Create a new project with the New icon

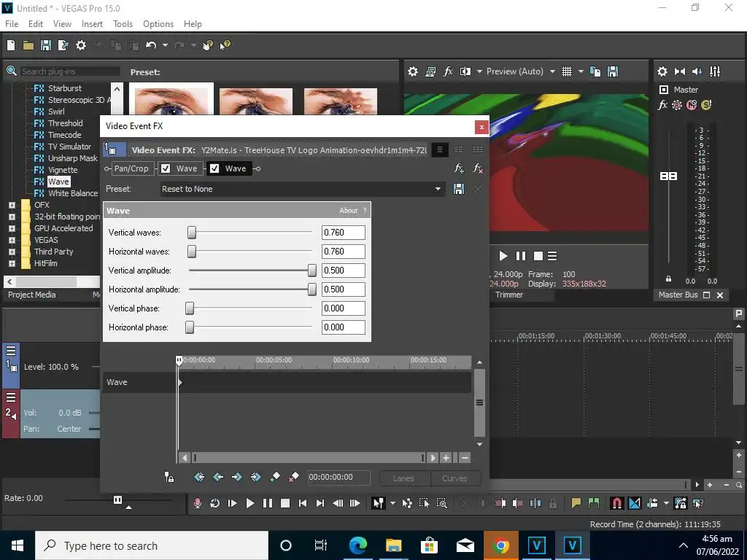coord(11,45)
